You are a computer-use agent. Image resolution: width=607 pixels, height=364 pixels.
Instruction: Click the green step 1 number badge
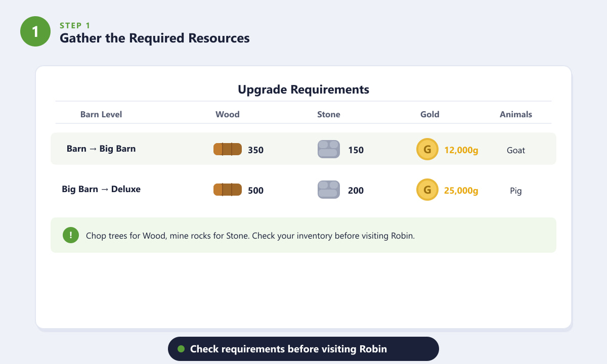[35, 31]
